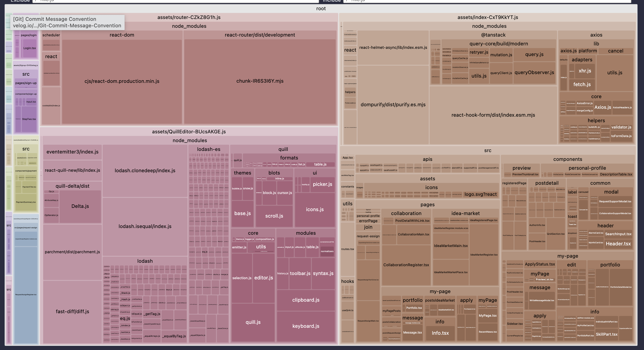Select the cjs/react-dom.production.min.js block
644x350 pixels.
122,81
